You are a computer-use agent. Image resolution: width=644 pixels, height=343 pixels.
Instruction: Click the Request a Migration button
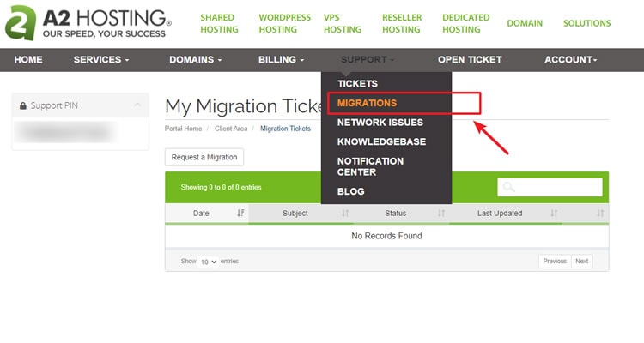click(204, 157)
